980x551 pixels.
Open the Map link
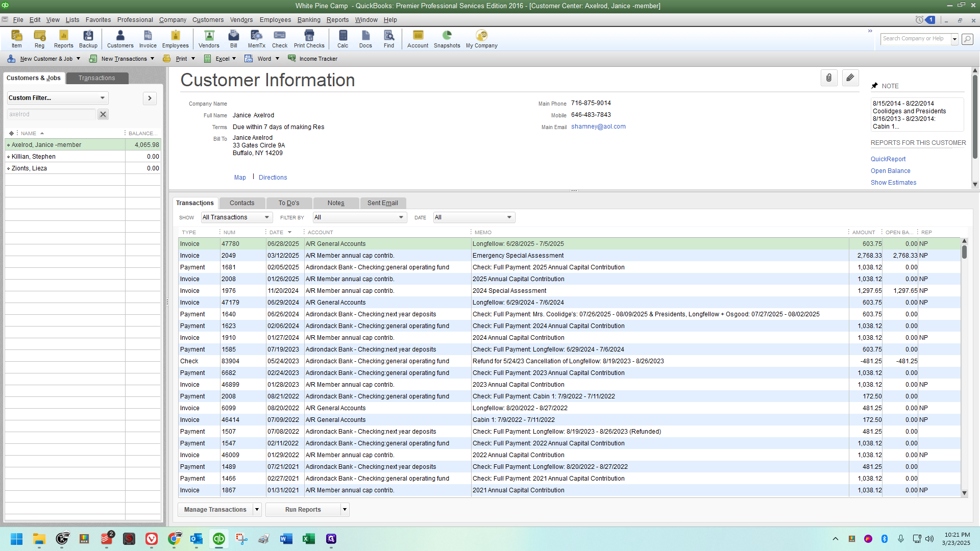240,178
